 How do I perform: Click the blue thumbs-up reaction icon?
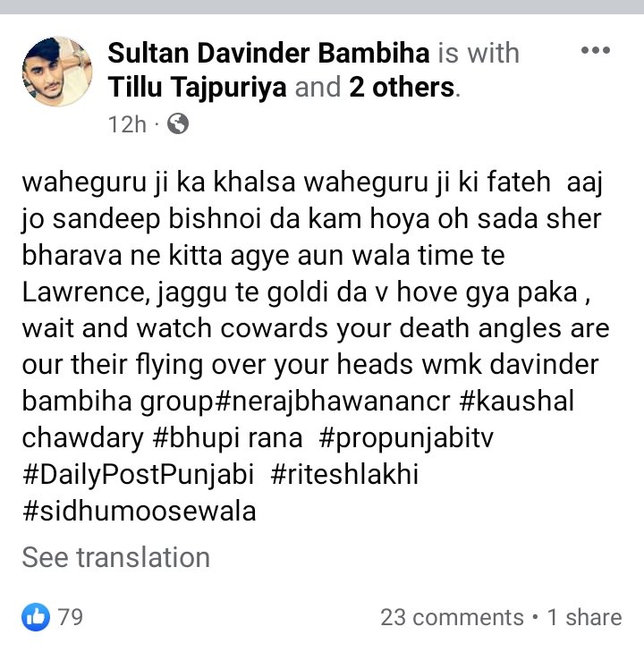point(36,617)
